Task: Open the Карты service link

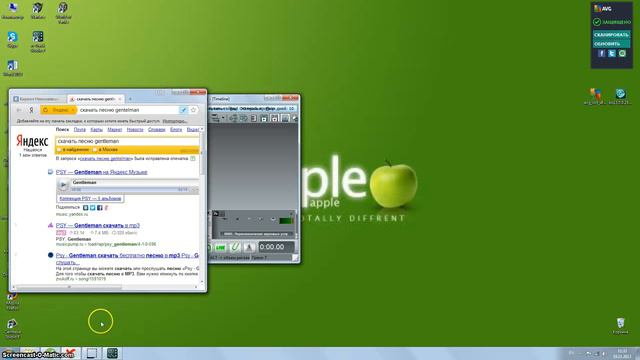Action: (x=96, y=129)
